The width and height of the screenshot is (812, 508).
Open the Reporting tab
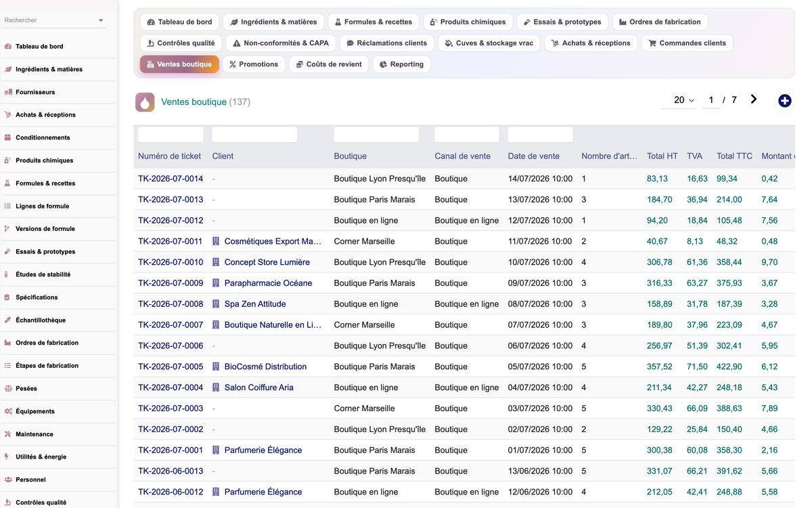[x=401, y=64]
